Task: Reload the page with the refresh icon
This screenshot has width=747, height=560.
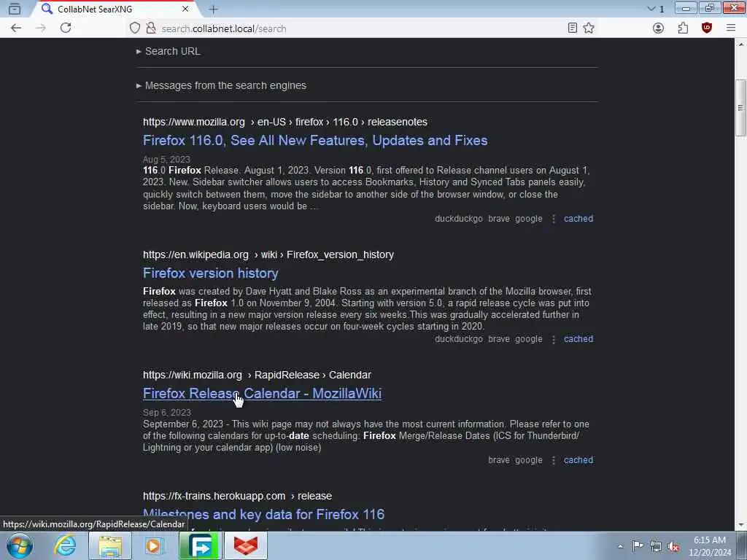Action: [66, 28]
